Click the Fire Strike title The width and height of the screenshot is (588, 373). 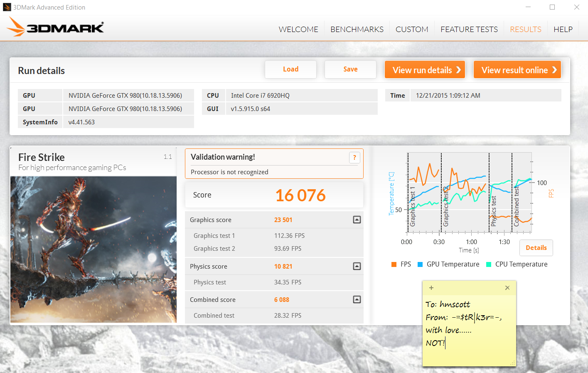(42, 157)
